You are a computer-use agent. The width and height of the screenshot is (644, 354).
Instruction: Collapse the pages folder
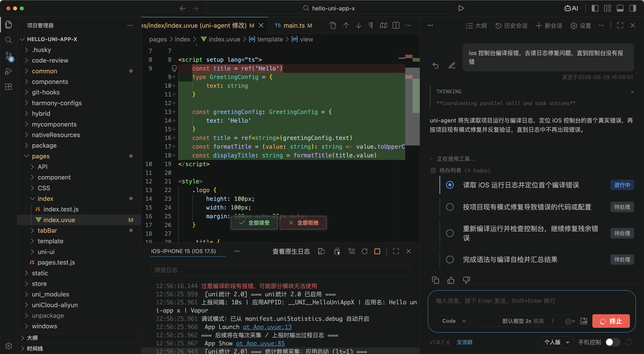pos(27,156)
